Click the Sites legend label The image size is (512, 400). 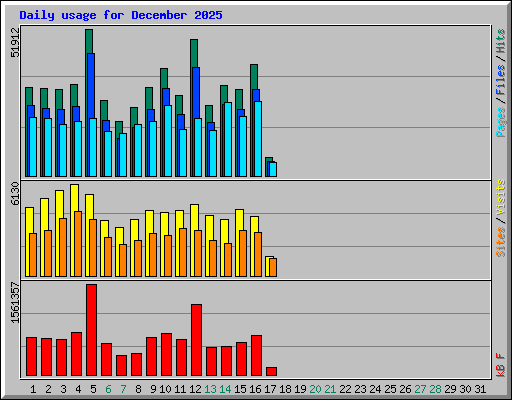tap(500, 242)
